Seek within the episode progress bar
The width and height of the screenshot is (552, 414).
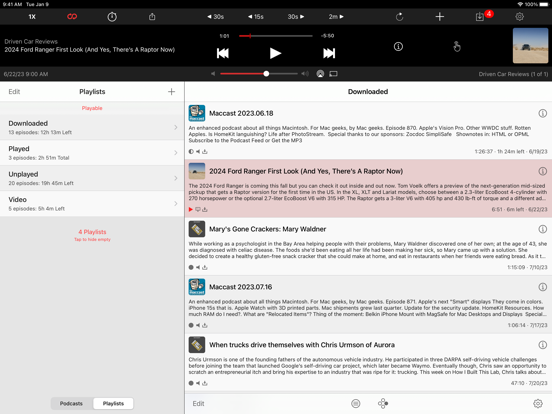point(275,36)
